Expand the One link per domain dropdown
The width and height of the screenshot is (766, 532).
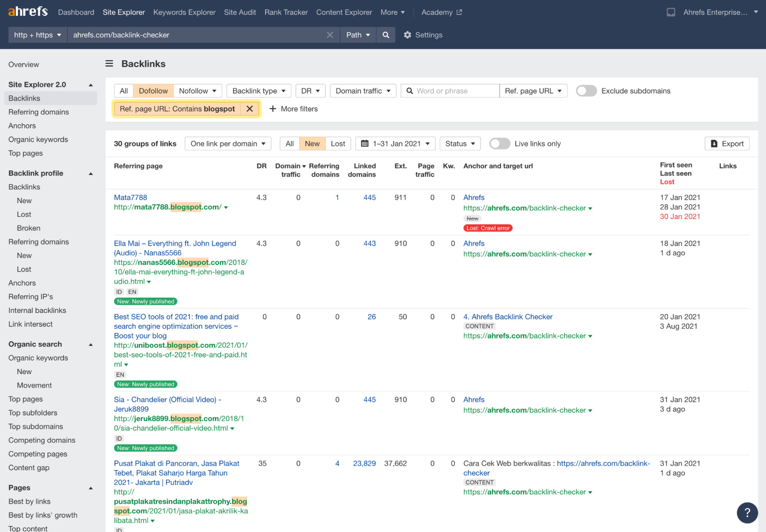click(228, 144)
